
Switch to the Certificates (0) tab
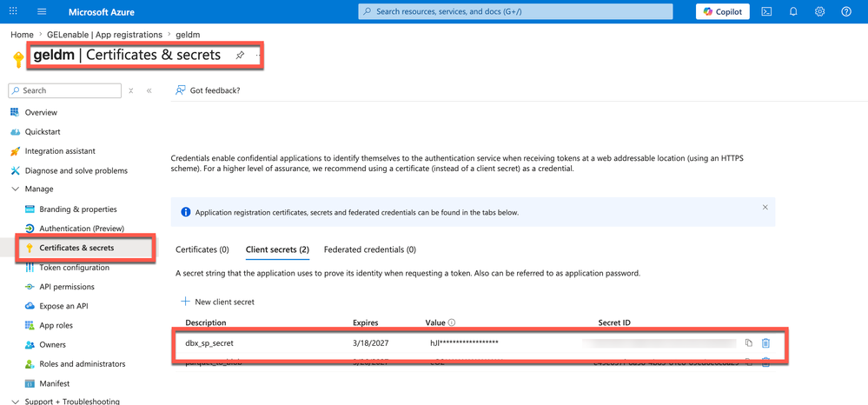tap(202, 250)
